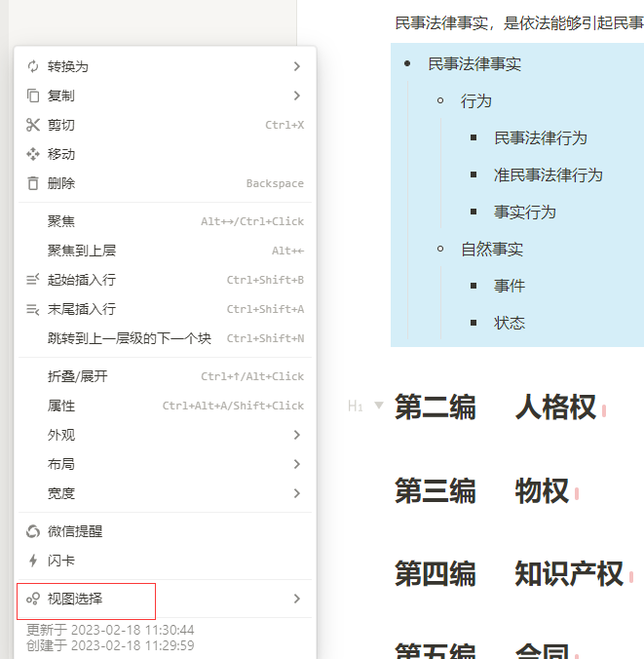
Task: Click the 第二编 人格权 heading
Action: point(495,407)
